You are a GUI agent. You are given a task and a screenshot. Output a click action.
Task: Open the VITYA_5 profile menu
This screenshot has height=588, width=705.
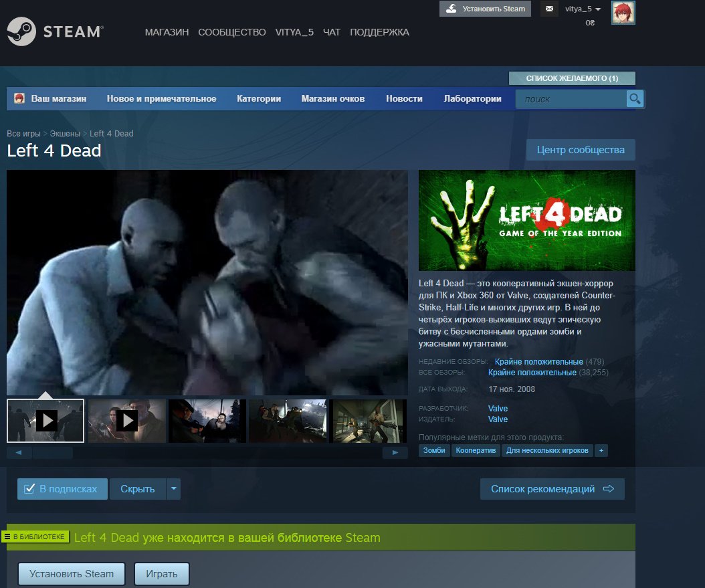[294, 32]
